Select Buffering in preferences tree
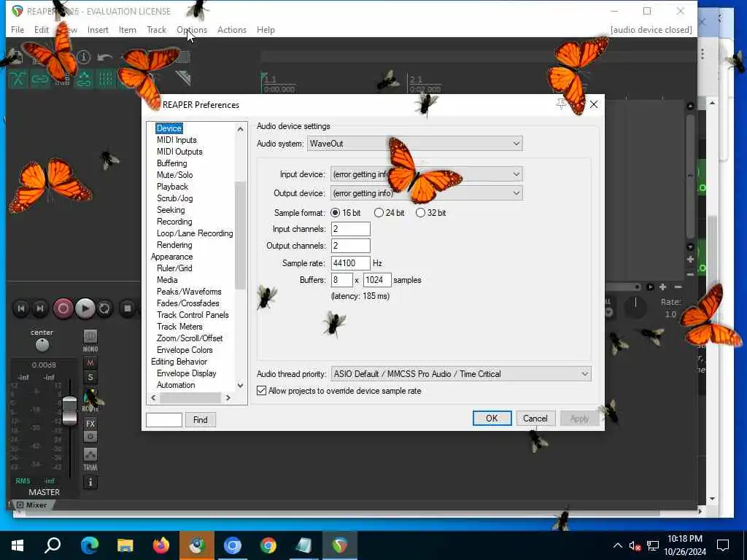The image size is (747, 560). (172, 163)
